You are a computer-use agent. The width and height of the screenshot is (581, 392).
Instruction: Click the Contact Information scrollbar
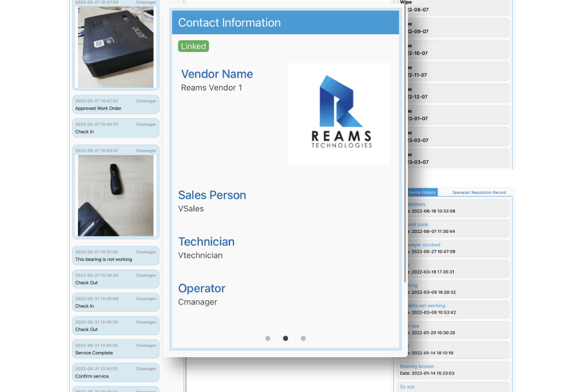click(x=406, y=174)
